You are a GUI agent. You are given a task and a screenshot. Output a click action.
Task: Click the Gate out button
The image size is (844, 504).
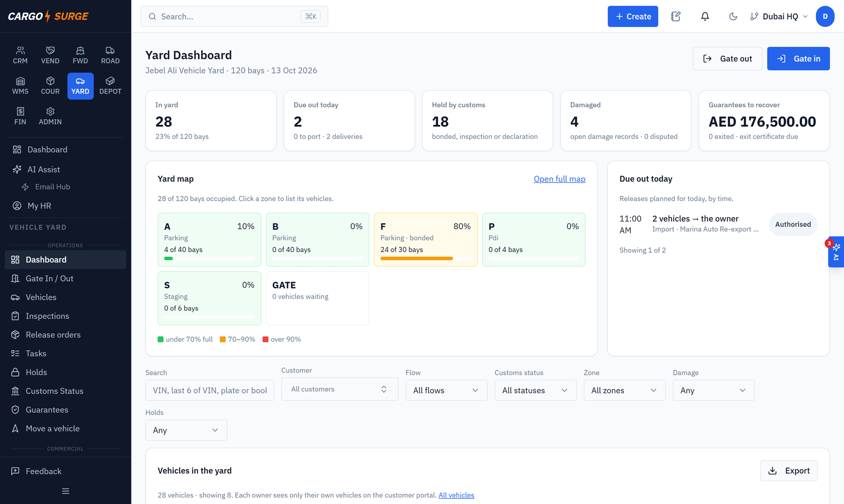(727, 58)
